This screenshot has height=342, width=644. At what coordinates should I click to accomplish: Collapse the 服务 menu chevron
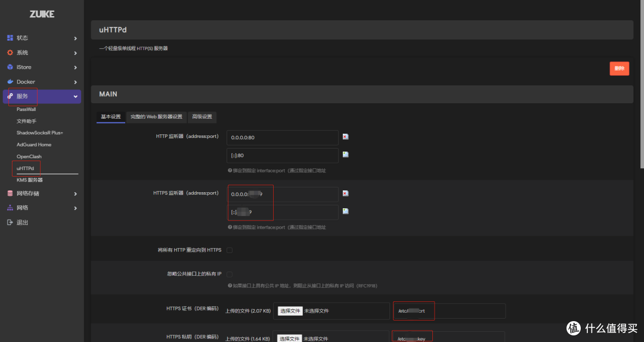click(75, 97)
